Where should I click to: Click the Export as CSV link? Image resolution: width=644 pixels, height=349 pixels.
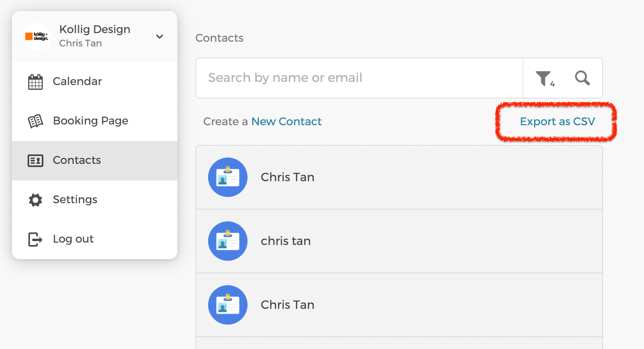click(557, 121)
